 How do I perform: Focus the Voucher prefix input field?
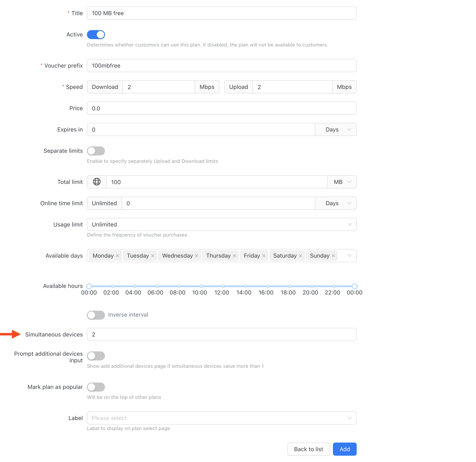pyautogui.click(x=222, y=66)
